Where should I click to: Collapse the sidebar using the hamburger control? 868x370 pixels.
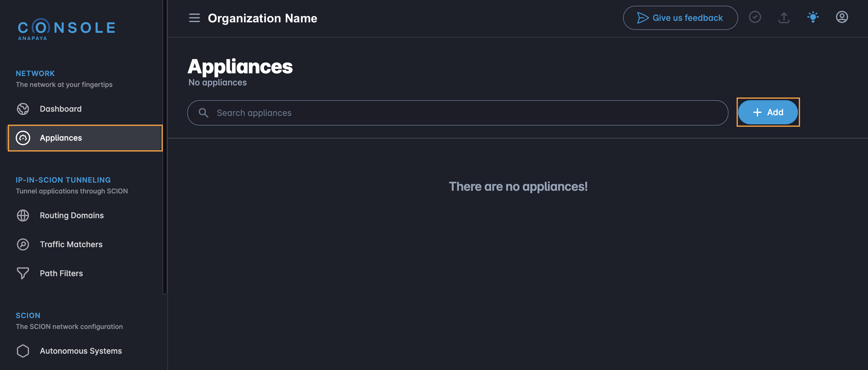[x=194, y=18]
